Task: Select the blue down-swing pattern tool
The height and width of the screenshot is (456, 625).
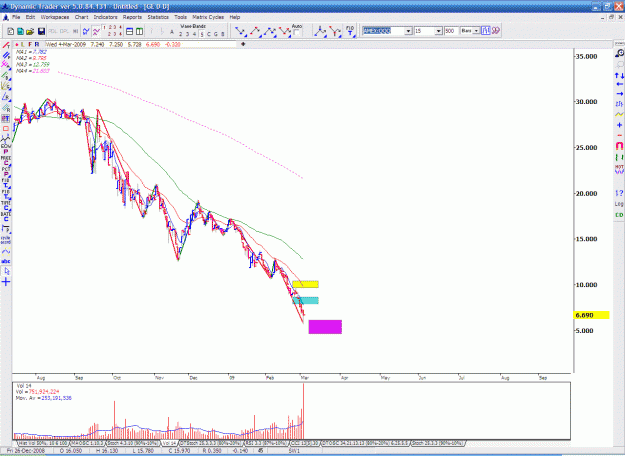Action: click(x=240, y=31)
